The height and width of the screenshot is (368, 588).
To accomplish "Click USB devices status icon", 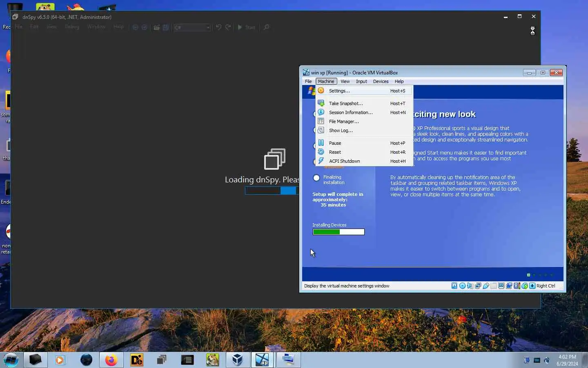I will (486, 286).
